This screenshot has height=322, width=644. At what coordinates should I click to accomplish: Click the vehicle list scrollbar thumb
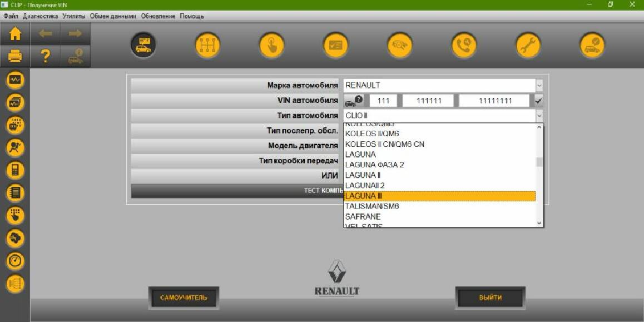539,162
